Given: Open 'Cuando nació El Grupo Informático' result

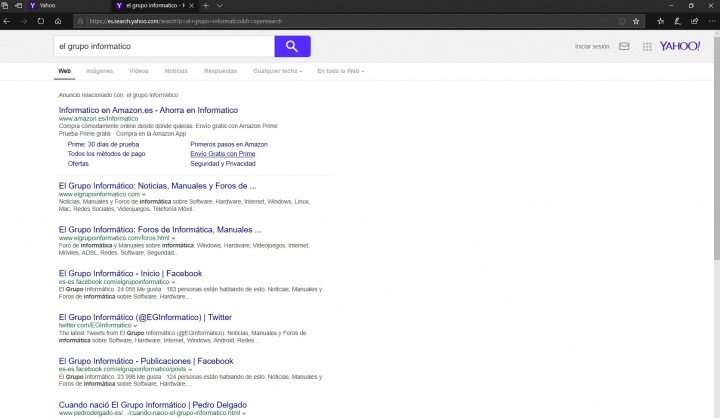Looking at the screenshot, I should [153, 405].
